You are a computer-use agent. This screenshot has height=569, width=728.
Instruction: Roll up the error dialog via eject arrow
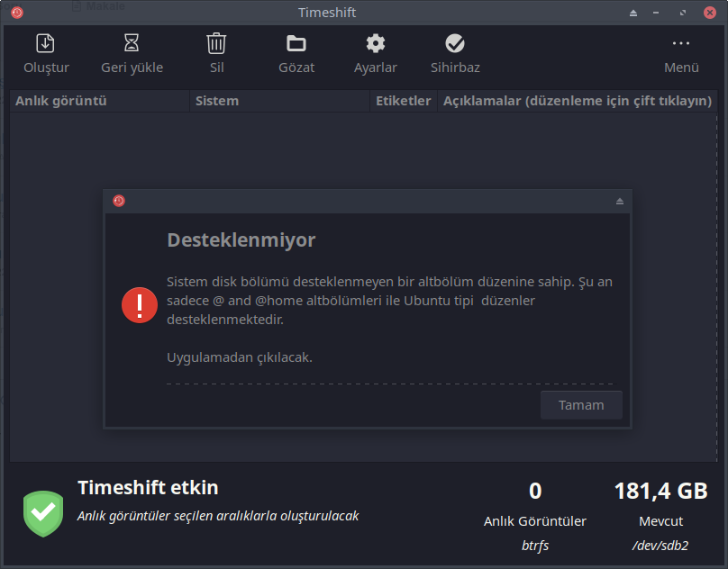[x=620, y=201]
